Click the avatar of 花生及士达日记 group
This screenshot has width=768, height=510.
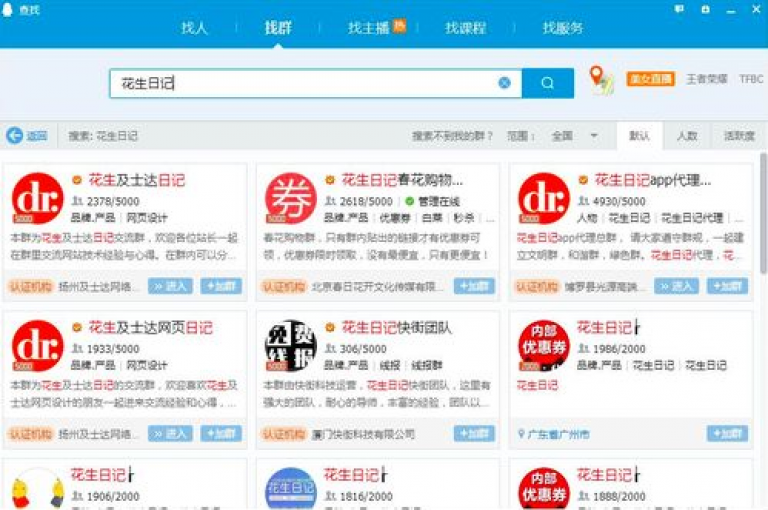(37, 198)
